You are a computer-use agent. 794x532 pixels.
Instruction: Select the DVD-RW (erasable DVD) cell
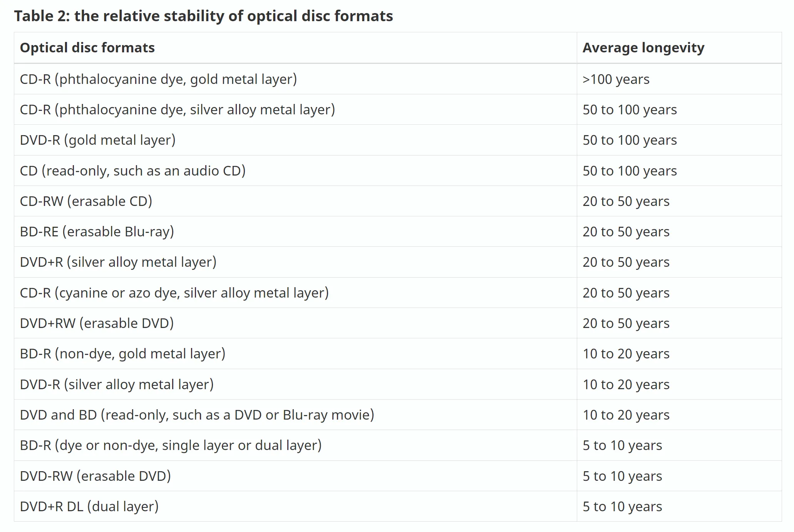[x=95, y=476]
